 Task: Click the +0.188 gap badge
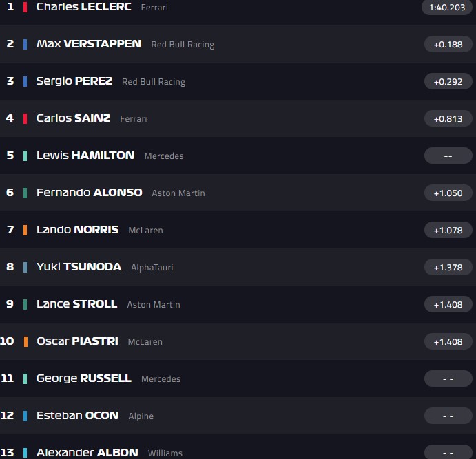point(448,44)
